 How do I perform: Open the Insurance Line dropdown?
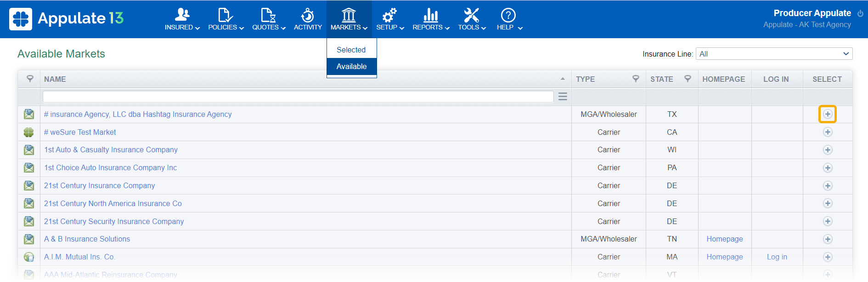point(774,54)
